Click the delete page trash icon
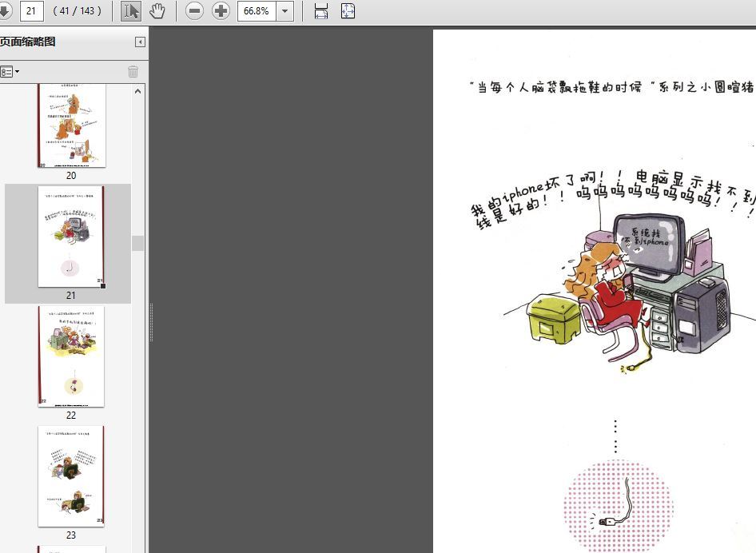756x553 pixels. (133, 72)
